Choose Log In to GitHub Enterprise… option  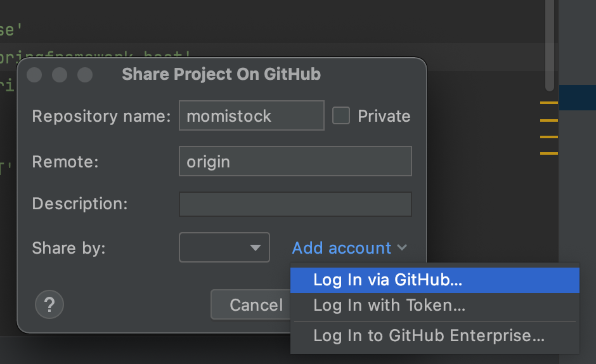tap(435, 336)
